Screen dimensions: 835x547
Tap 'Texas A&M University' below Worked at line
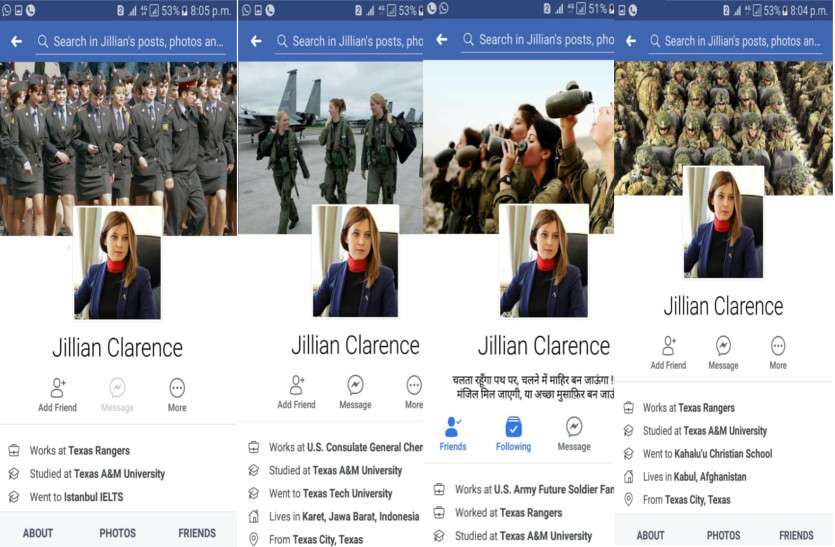pos(546,536)
